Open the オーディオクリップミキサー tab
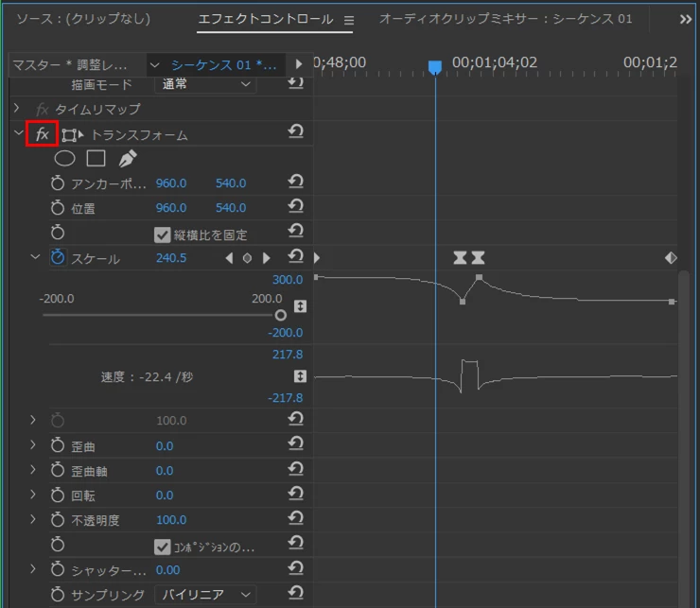 [506, 19]
